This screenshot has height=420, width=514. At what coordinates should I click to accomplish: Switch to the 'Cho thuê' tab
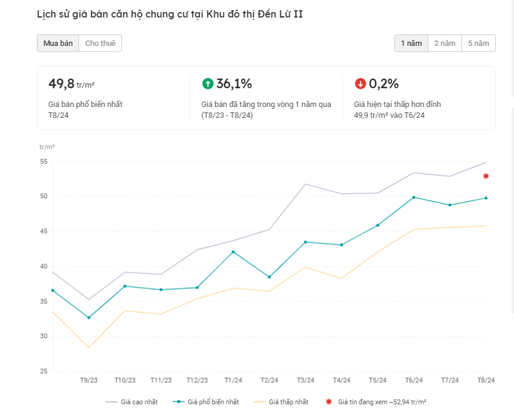(x=100, y=44)
